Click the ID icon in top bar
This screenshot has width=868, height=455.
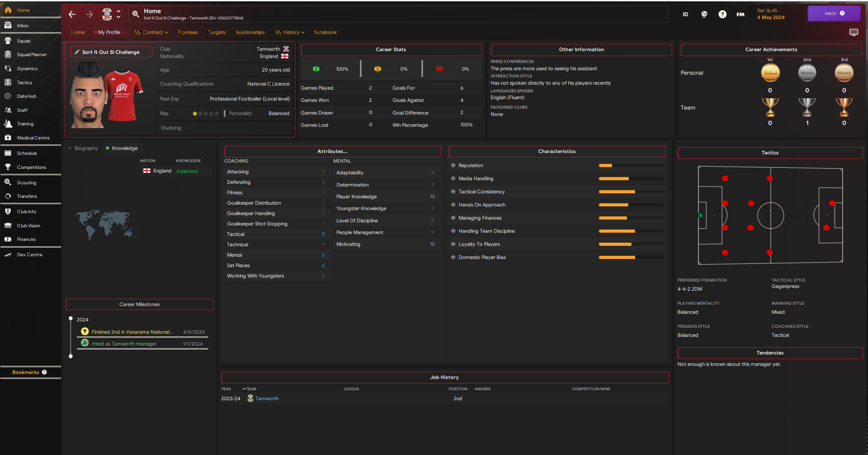[685, 14]
